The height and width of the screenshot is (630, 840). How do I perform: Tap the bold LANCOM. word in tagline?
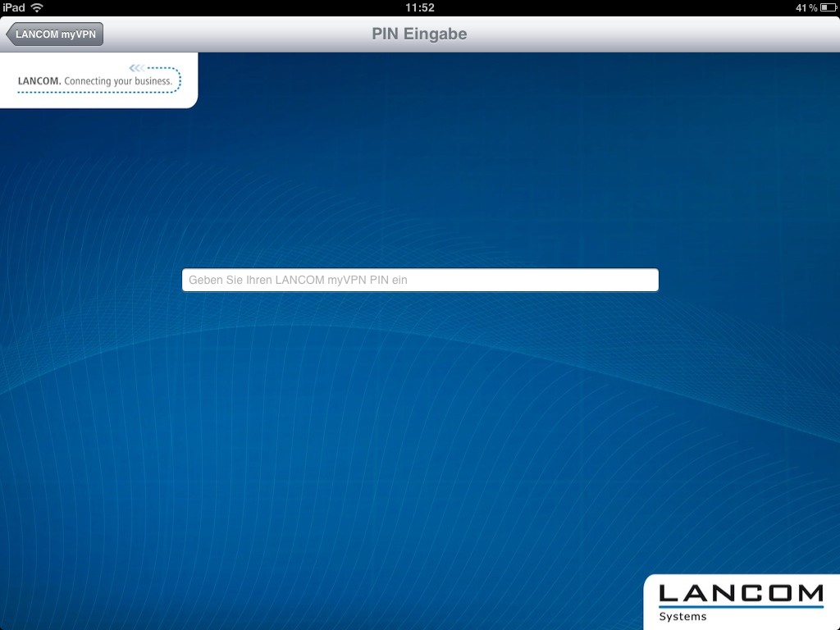click(x=39, y=81)
